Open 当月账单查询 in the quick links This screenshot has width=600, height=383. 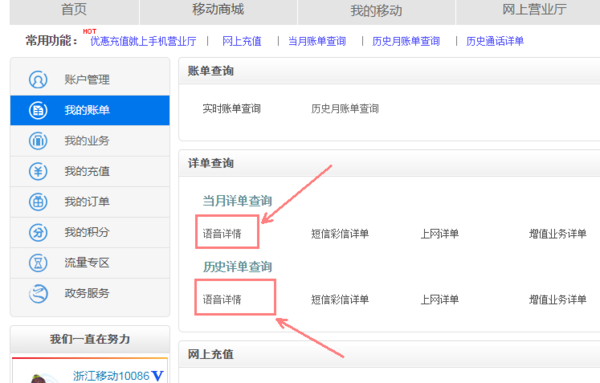pyautogui.click(x=317, y=41)
